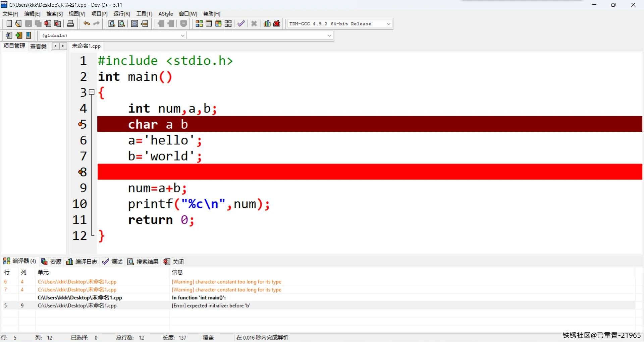Image resolution: width=644 pixels, height=342 pixels.
Task: Click the Profile Analysis bar chart icon
Action: coord(267,23)
